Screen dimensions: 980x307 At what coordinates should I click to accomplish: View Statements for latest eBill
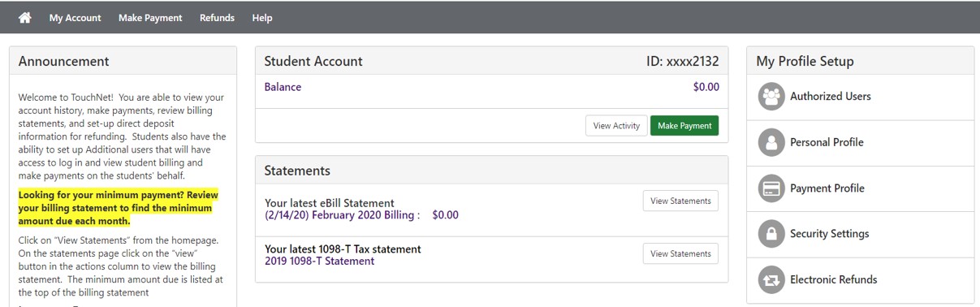(x=680, y=201)
